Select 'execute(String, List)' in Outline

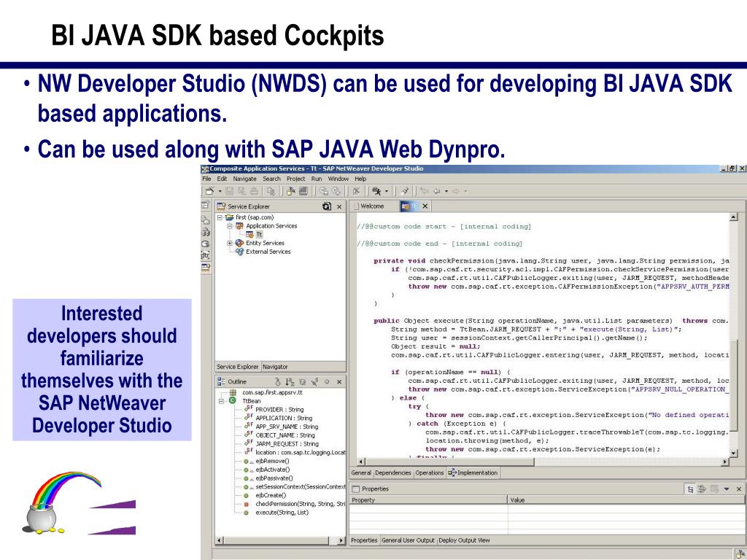[x=282, y=513]
